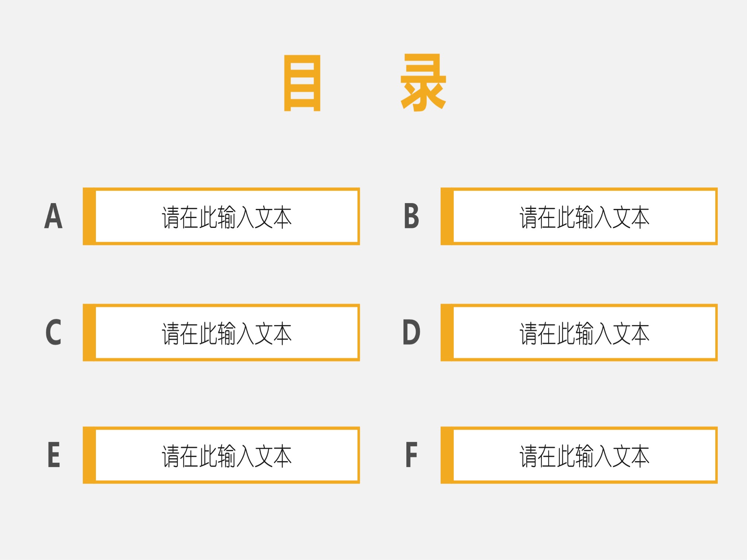The width and height of the screenshot is (747, 560).
Task: Select orange accent bar of box A
Action: 89,217
